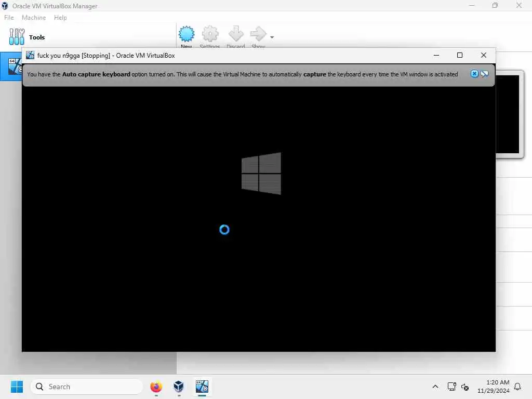Open the Help menu in VirtualBox Manager
The image size is (532, 399).
[60, 18]
